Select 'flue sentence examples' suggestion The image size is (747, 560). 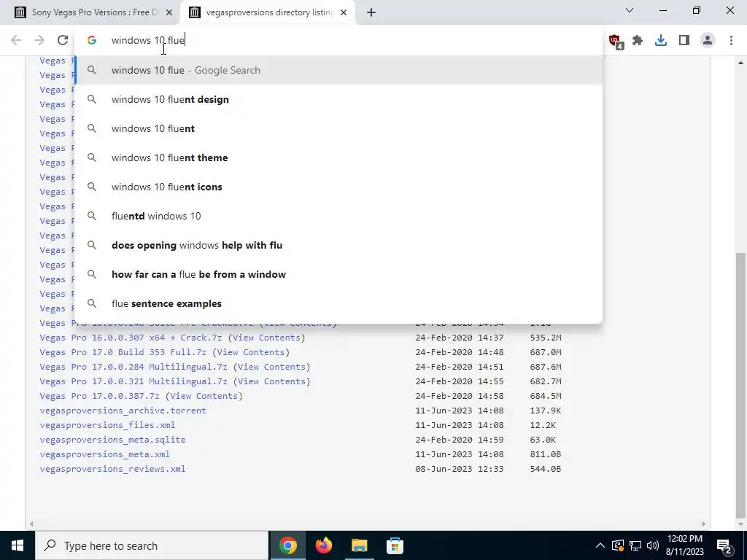[338, 303]
